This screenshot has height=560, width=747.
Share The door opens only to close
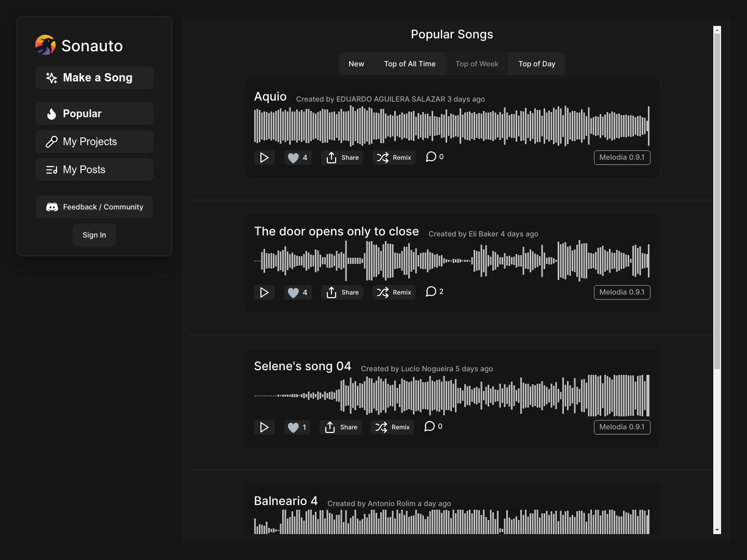[x=342, y=292]
